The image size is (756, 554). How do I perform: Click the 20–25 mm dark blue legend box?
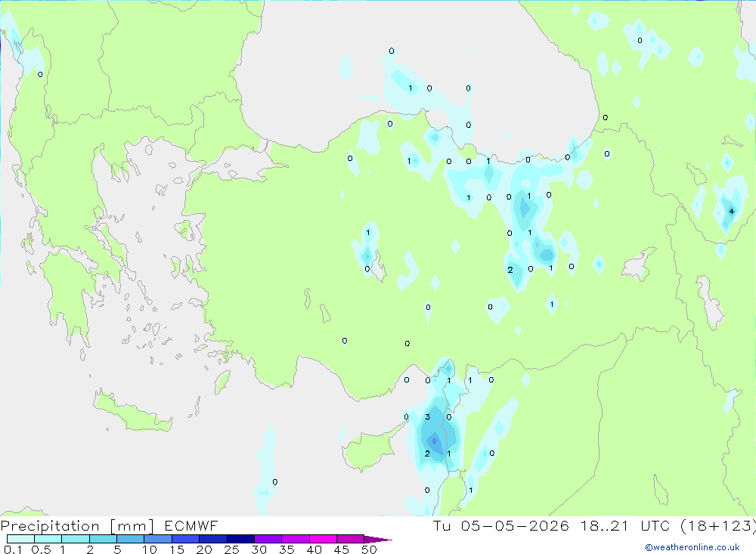[x=213, y=539]
